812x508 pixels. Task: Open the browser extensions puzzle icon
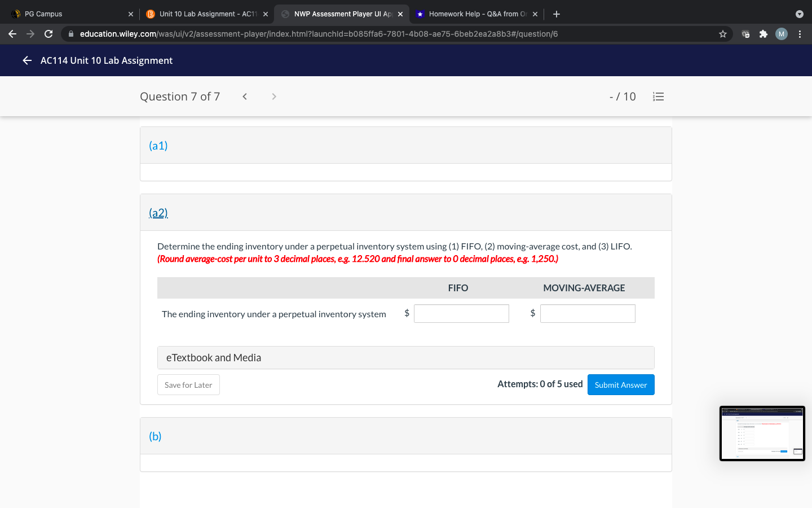click(764, 34)
